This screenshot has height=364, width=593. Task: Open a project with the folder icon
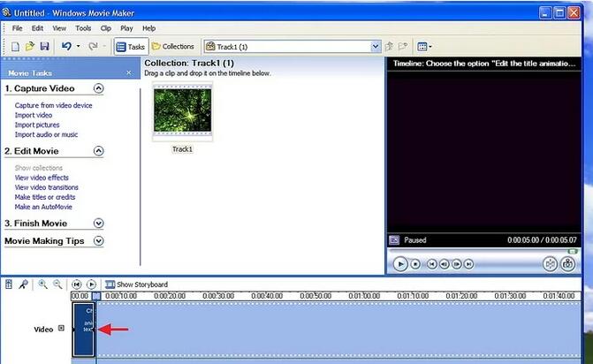[x=29, y=47]
